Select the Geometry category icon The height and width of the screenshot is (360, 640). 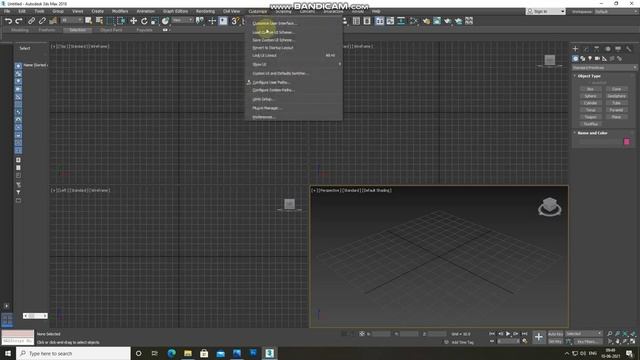(575, 59)
